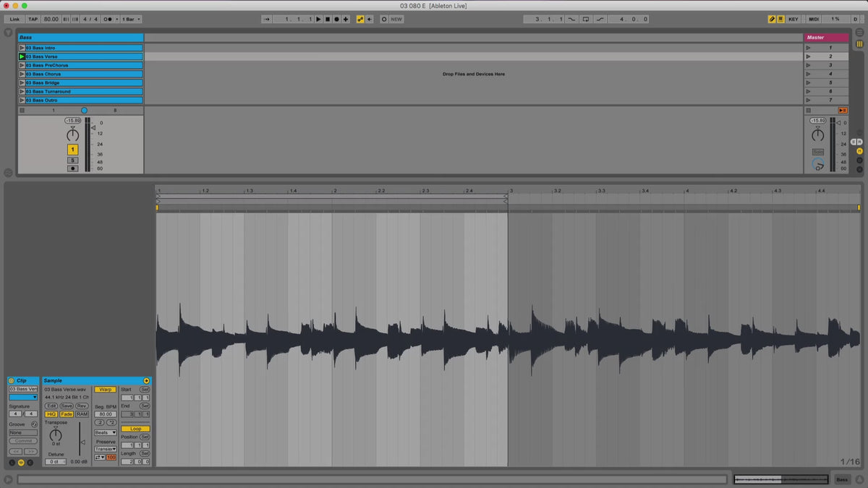Screen dimensions: 868x488
Task: Click the Groove hot-swap icon
Action: pyautogui.click(x=34, y=424)
